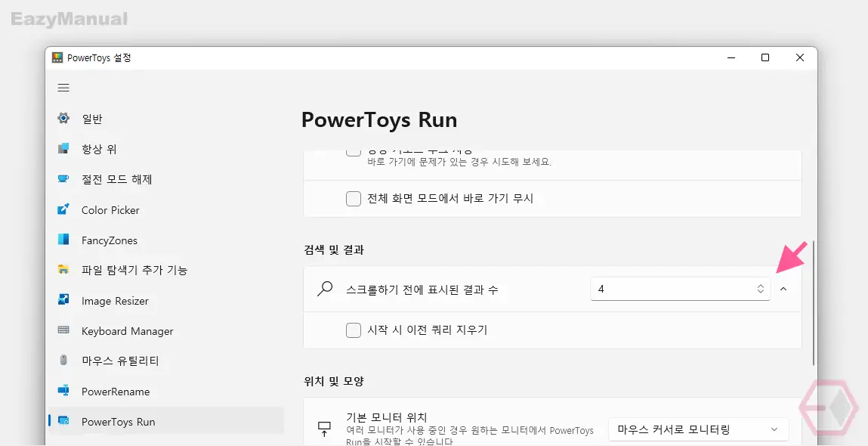The image size is (868, 446).
Task: Click the PowerToys Run sidebar icon
Action: pyautogui.click(x=63, y=421)
